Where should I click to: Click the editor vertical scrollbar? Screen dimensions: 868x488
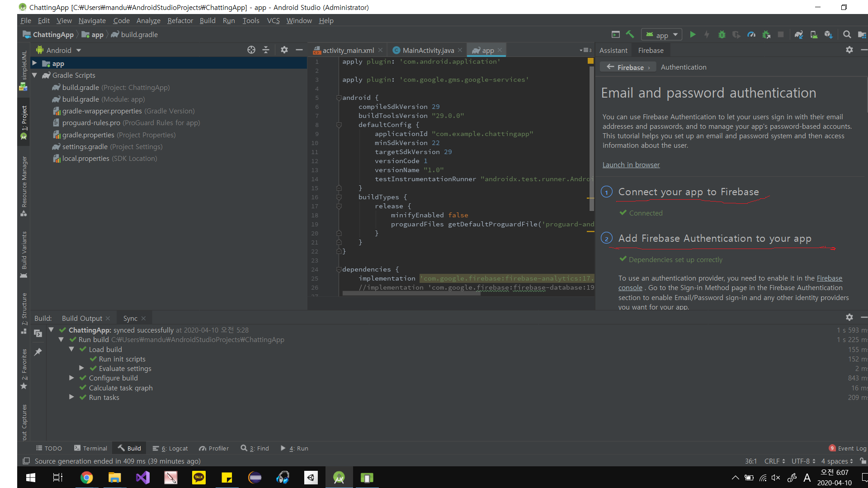(x=591, y=138)
